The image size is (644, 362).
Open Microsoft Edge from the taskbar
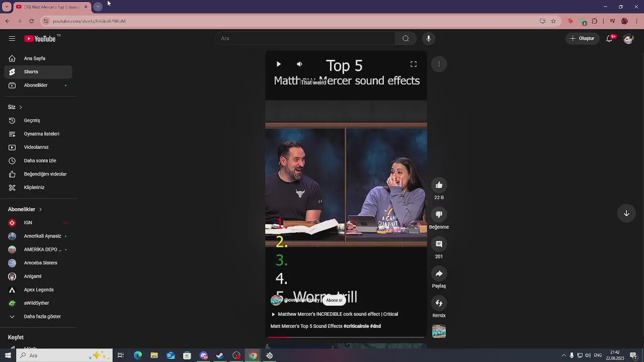[137, 355]
